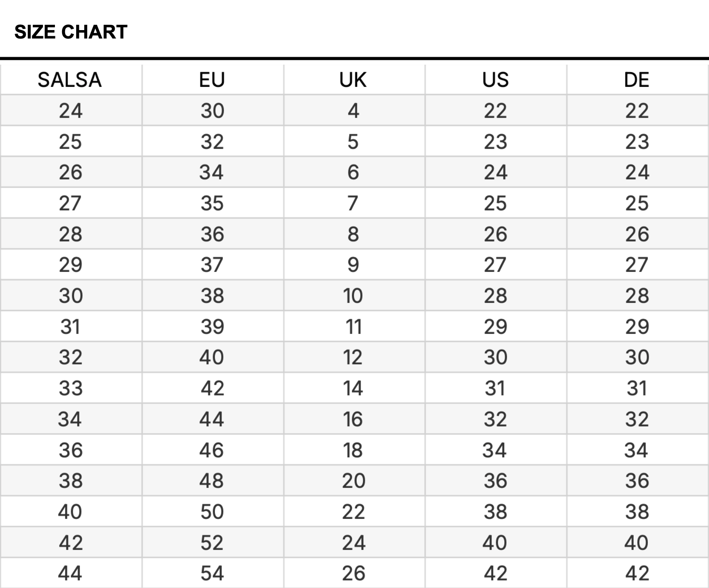Select SALSA size 44 in last row

point(70,573)
